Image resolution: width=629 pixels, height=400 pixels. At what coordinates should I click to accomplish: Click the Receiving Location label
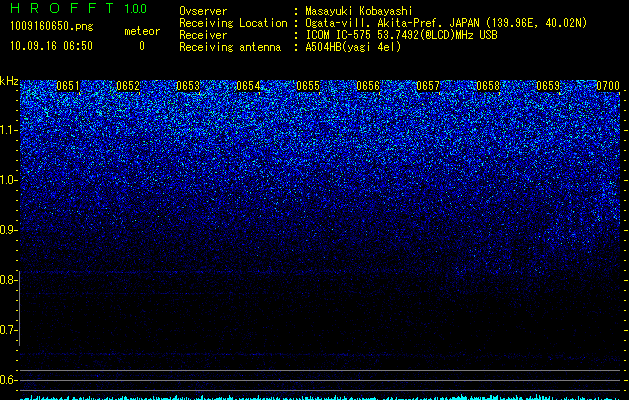[233, 23]
